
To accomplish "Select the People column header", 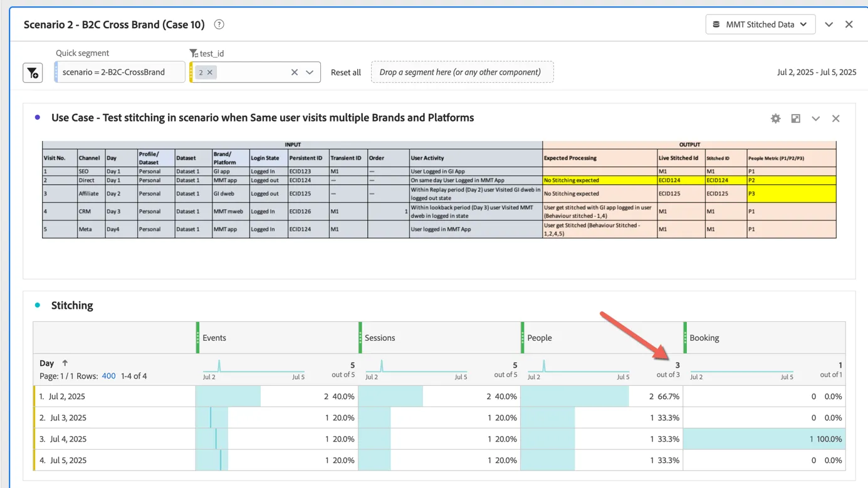I will 602,338.
